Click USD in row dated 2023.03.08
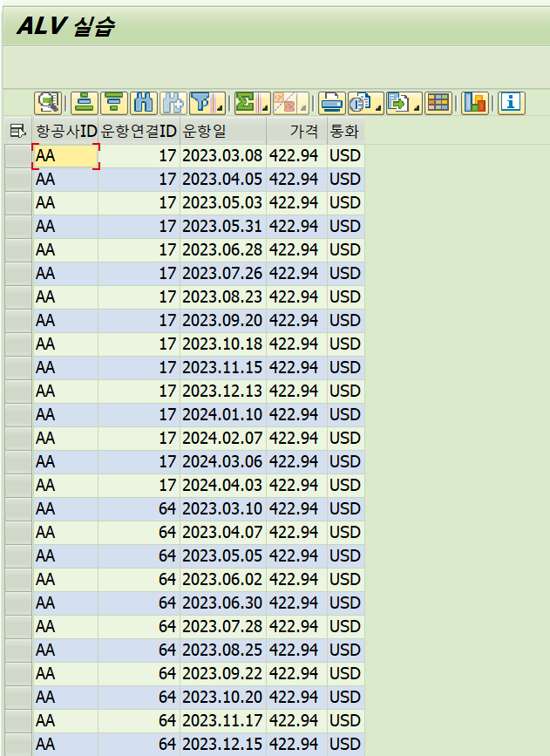Viewport: 550px width, 756px height. pos(346,156)
